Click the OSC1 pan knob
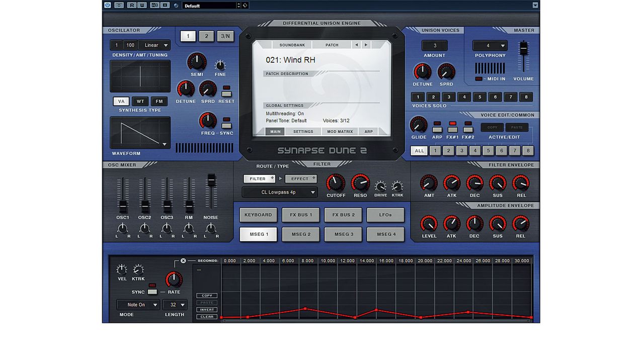 [x=122, y=229]
